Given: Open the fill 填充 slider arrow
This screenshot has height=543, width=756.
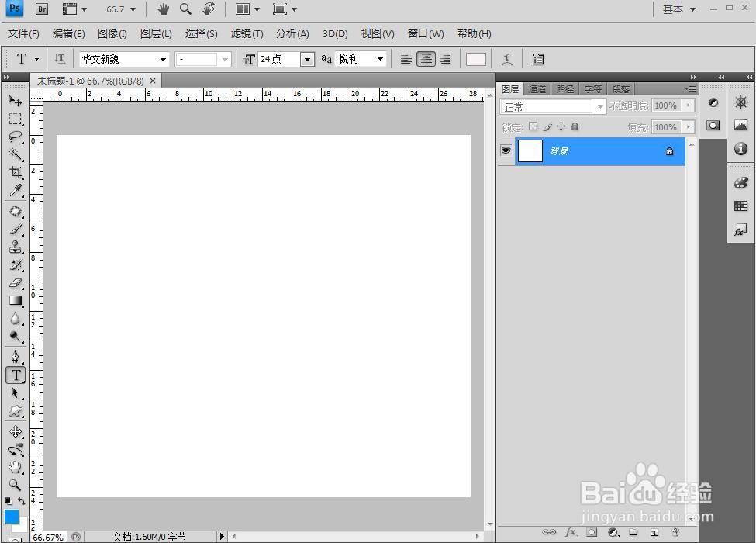Looking at the screenshot, I should click(x=689, y=126).
